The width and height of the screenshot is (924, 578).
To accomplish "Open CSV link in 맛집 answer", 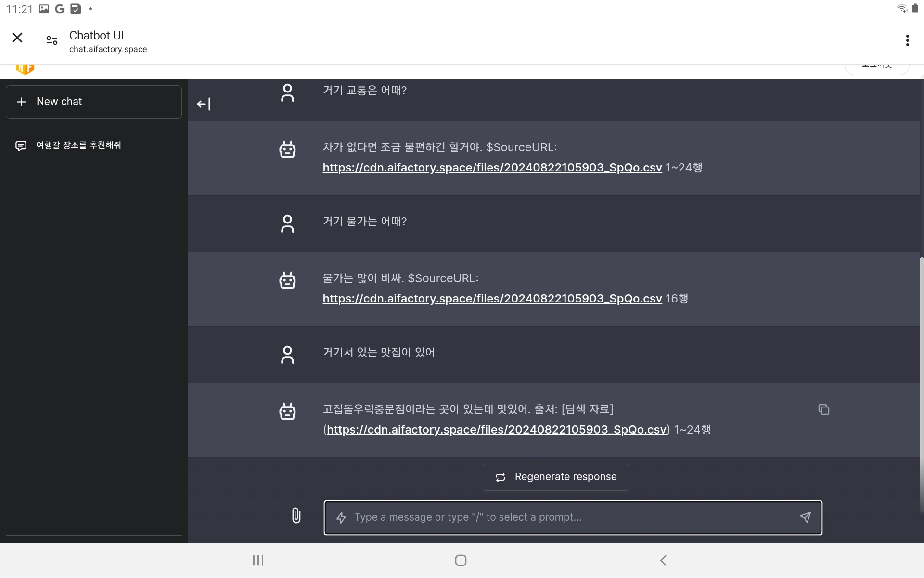I will 496,430.
